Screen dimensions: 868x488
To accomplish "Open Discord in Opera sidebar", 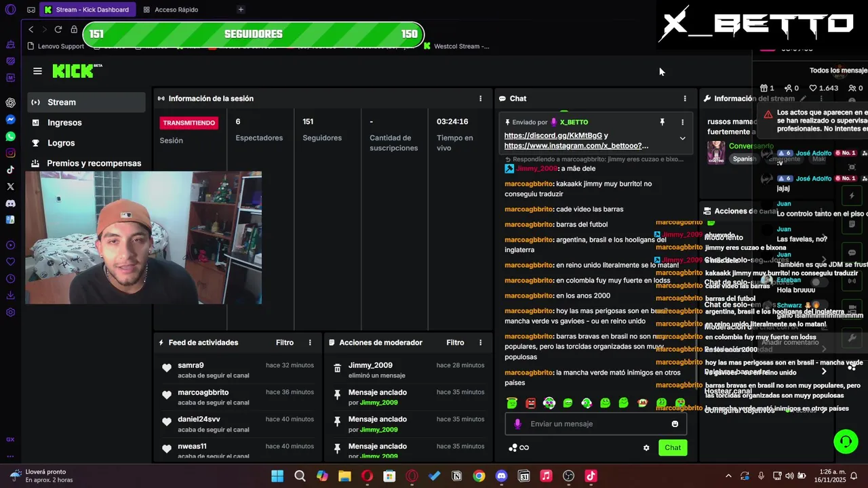I will coord(10,203).
